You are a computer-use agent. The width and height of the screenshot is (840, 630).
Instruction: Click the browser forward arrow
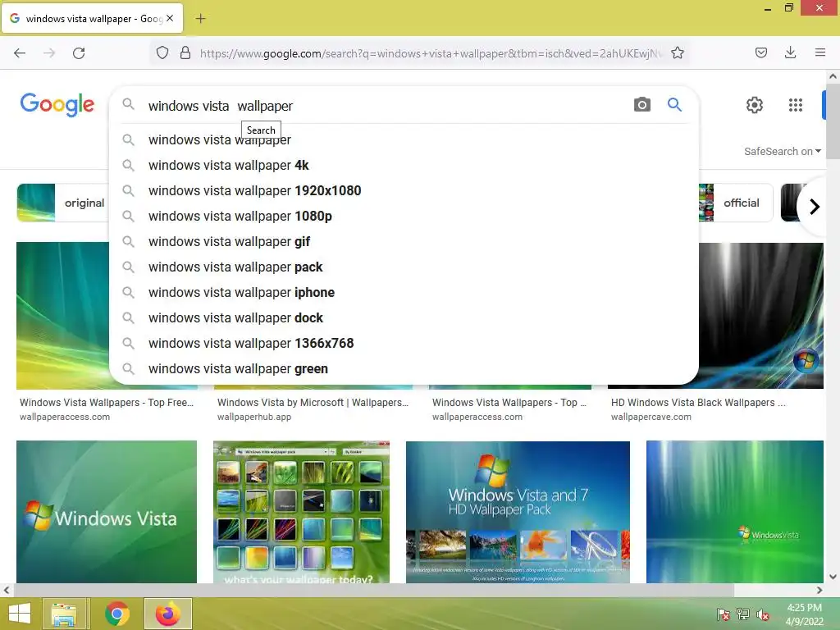49,53
